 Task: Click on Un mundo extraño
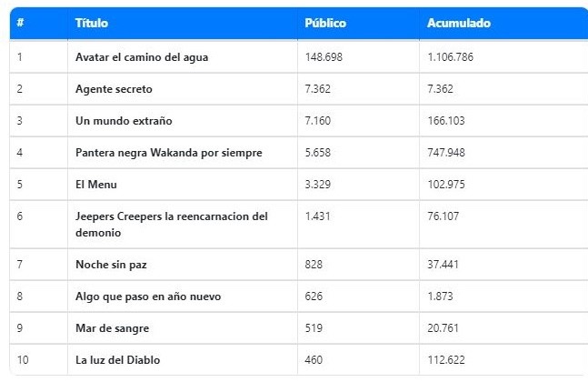point(124,121)
